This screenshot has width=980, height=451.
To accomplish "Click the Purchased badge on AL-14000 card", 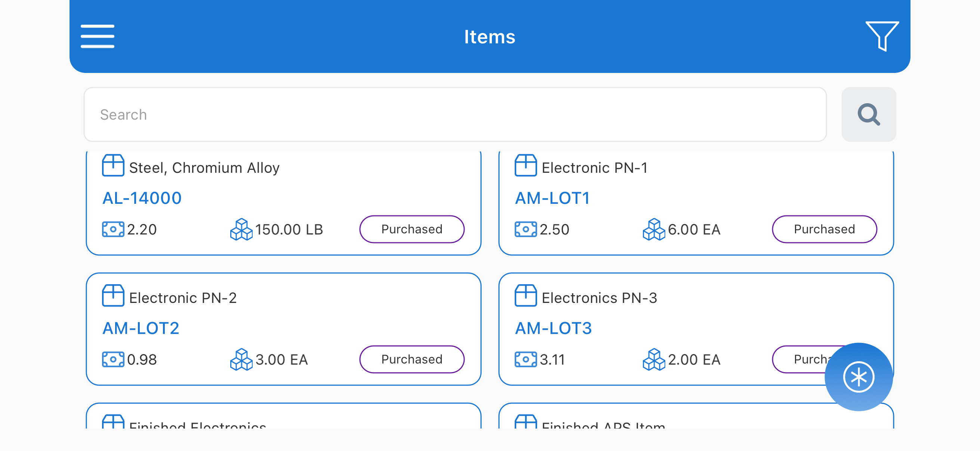I will pyautogui.click(x=412, y=230).
